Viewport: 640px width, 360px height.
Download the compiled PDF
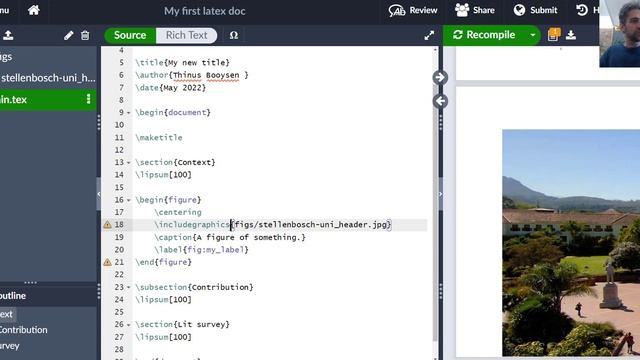tap(571, 35)
